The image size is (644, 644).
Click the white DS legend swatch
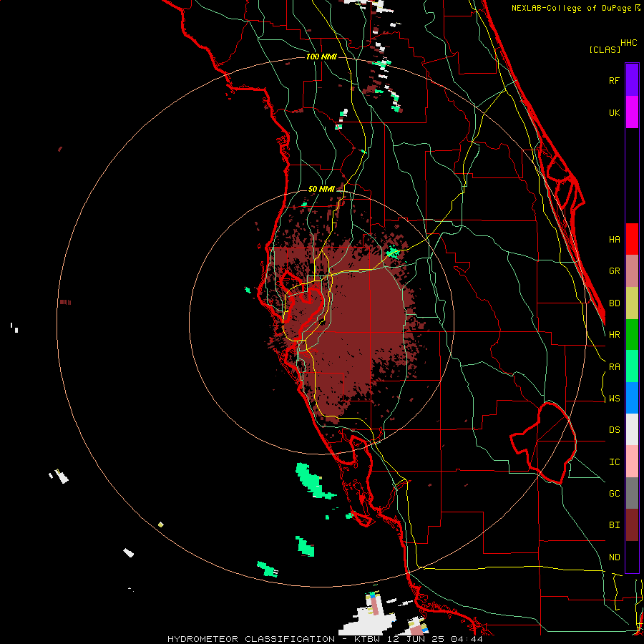point(632,429)
